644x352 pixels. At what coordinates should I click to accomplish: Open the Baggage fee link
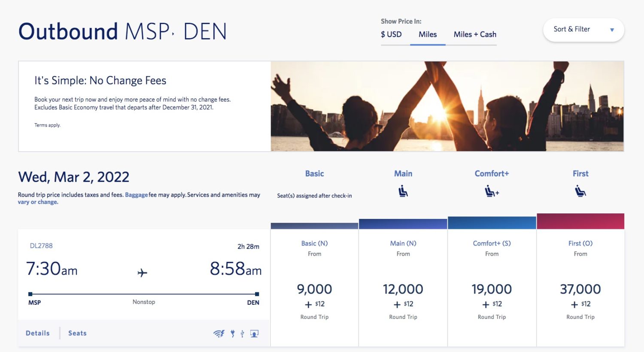(137, 194)
